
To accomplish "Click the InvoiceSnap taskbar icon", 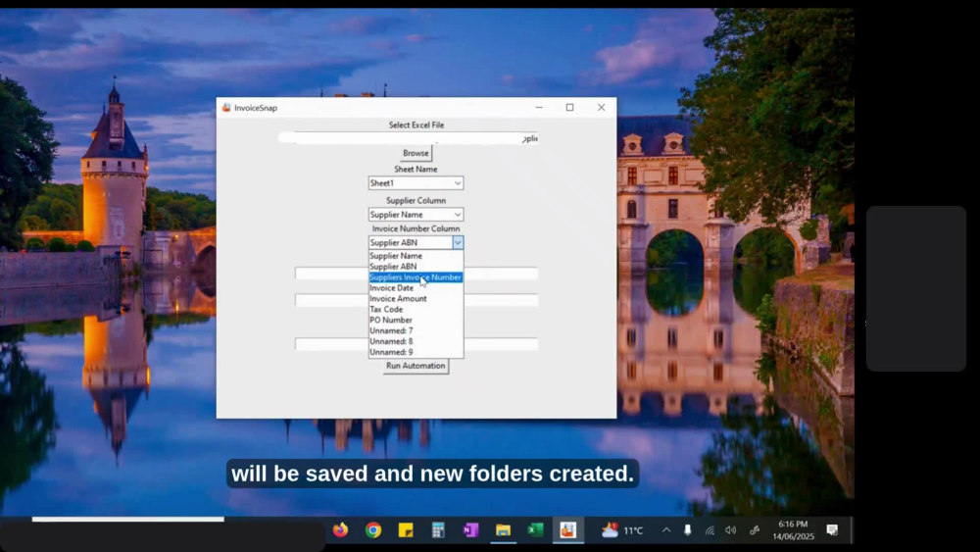I will point(567,530).
